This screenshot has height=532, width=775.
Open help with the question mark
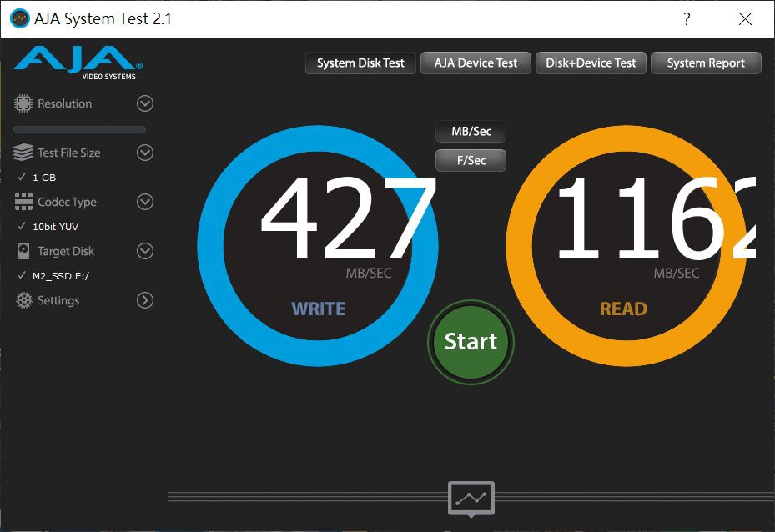pos(687,19)
